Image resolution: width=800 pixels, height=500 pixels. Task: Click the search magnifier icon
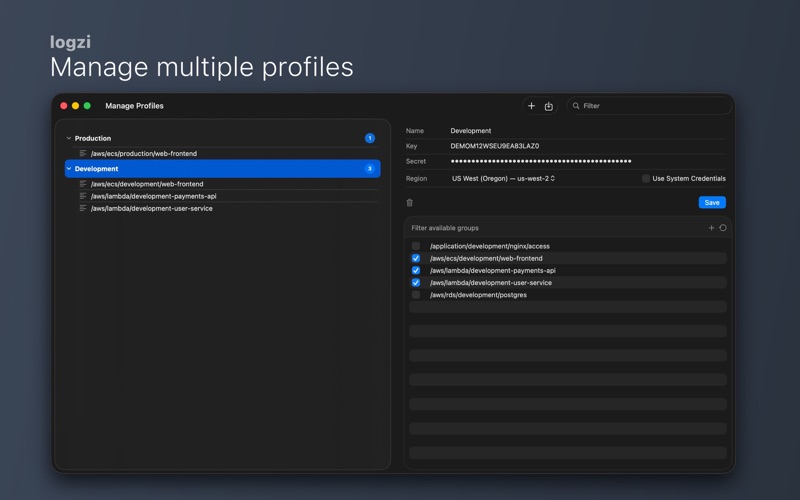click(x=576, y=106)
